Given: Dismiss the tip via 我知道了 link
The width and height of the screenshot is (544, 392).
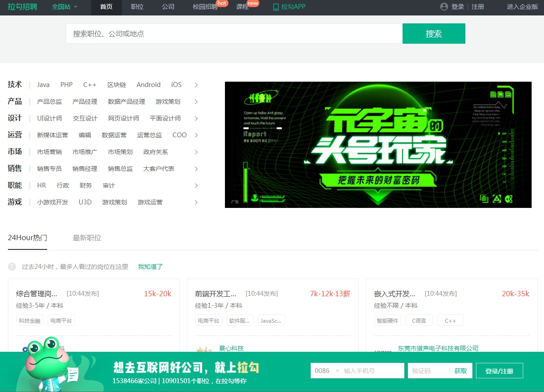Looking at the screenshot, I should [x=150, y=267].
